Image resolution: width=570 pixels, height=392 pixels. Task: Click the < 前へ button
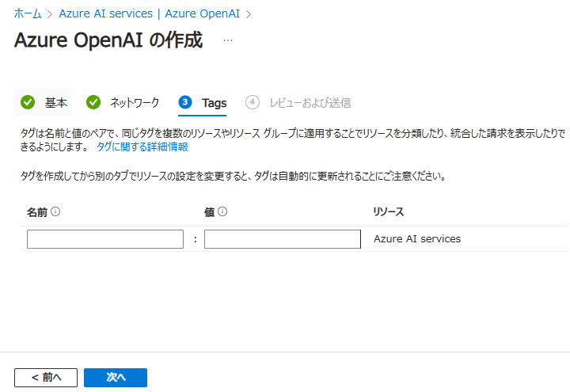[46, 378]
